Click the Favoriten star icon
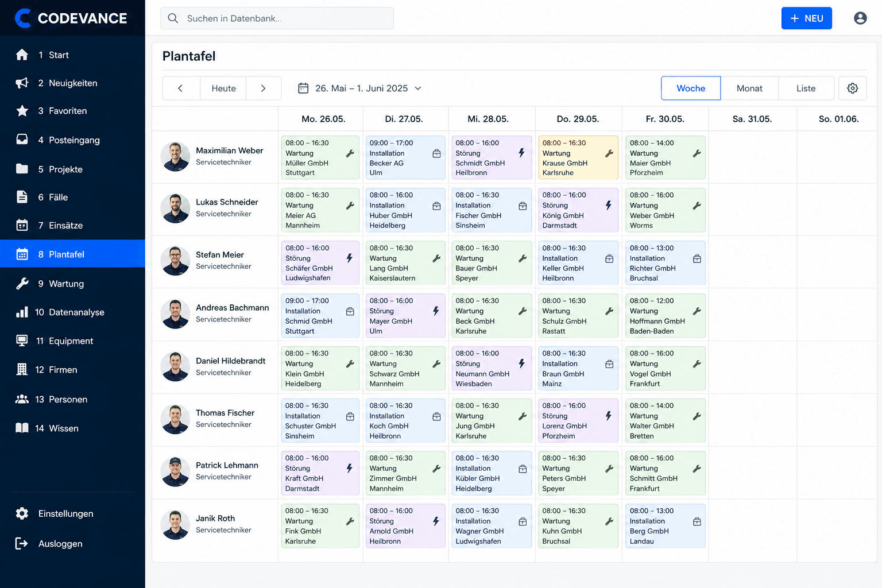 pyautogui.click(x=22, y=111)
